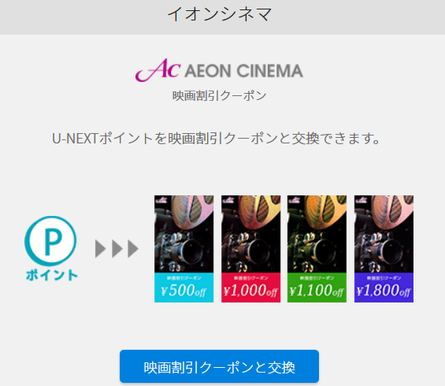The height and width of the screenshot is (386, 445).
Task: Click the purple ¥1,800off price band
Action: (x=384, y=288)
